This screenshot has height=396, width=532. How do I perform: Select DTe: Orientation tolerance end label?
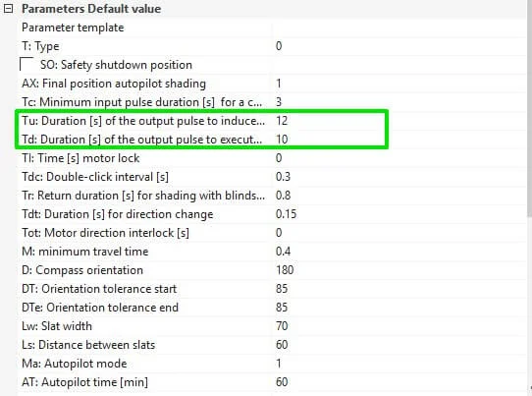tap(100, 308)
